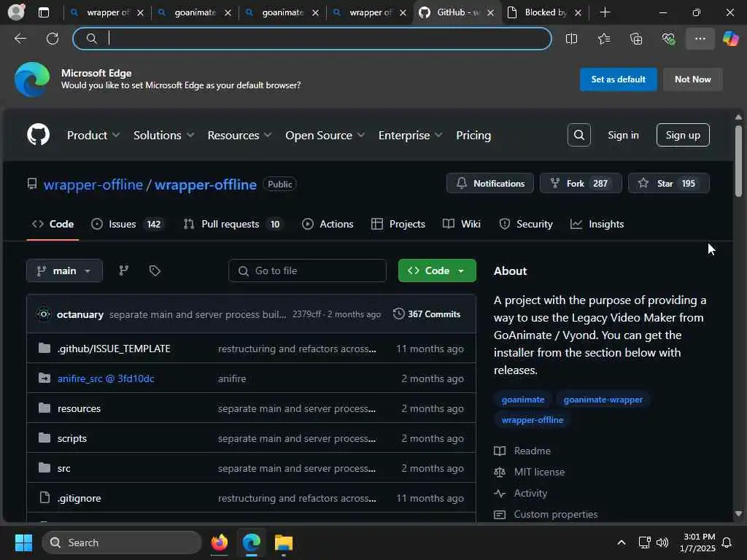Show hidden tray icons chevron

coord(622,542)
